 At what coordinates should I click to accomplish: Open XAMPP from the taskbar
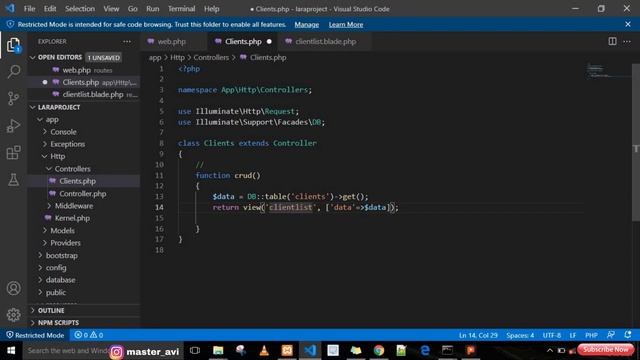(287, 350)
